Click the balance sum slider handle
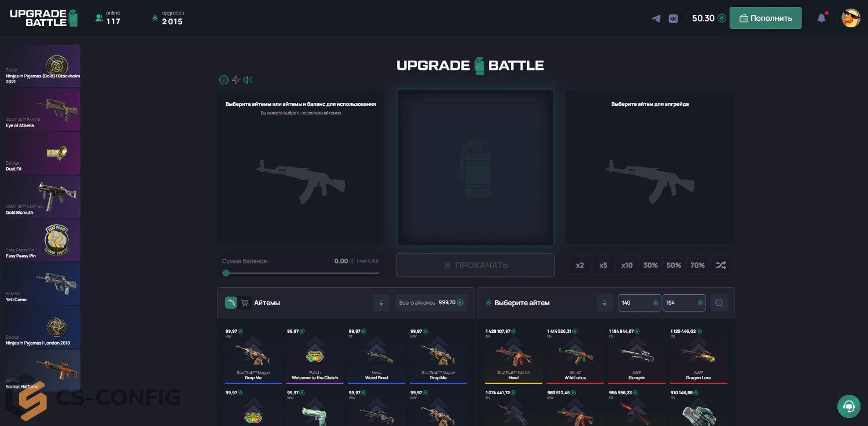This screenshot has width=868, height=426. coord(226,273)
